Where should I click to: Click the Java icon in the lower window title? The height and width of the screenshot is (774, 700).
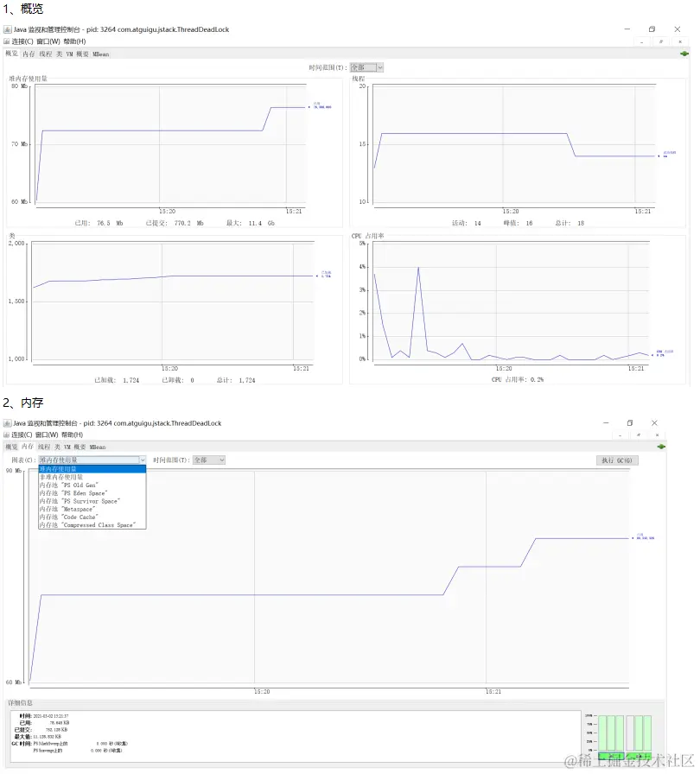point(8,423)
